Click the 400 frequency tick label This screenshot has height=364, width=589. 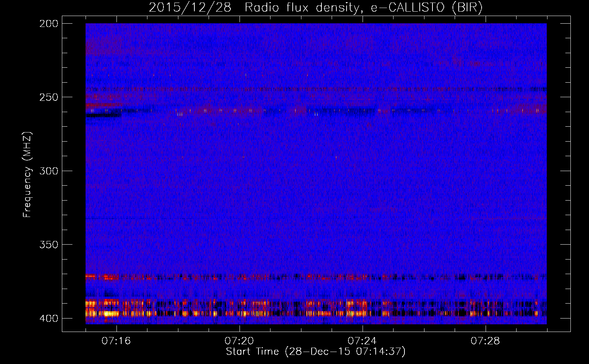(x=48, y=318)
